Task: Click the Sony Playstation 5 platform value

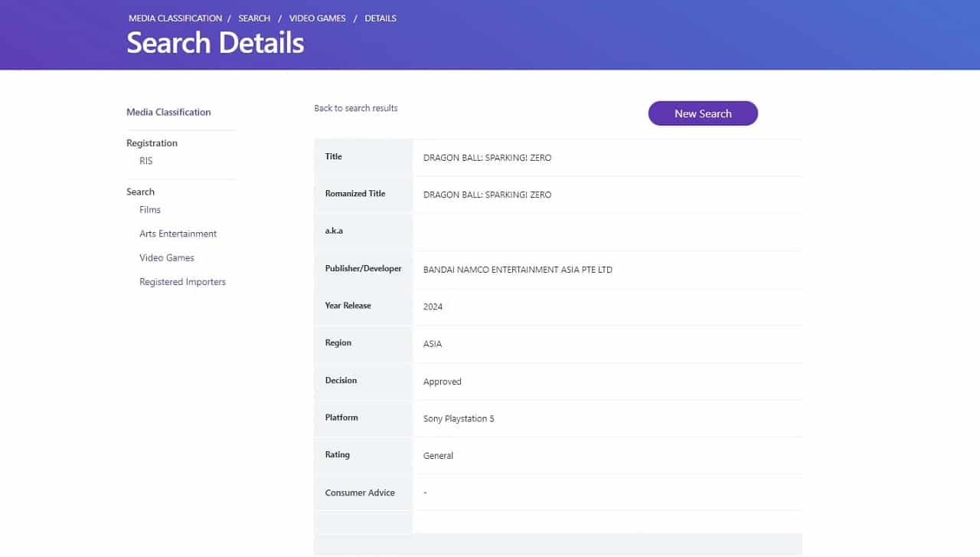Action: [x=459, y=419]
